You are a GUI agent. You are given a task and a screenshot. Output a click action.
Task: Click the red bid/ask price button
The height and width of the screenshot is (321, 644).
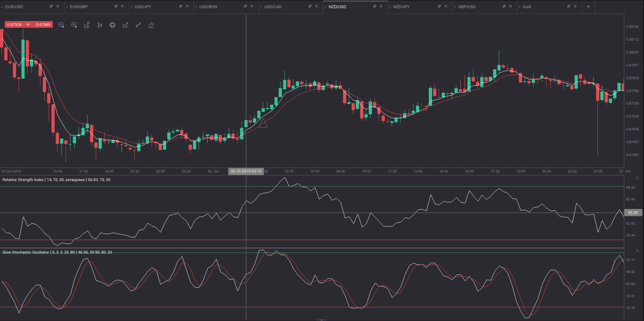[29, 25]
